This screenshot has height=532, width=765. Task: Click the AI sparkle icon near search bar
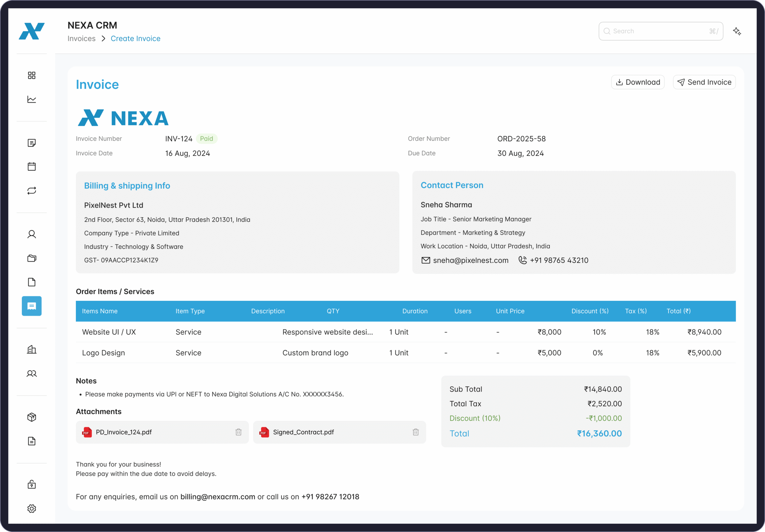pos(737,31)
